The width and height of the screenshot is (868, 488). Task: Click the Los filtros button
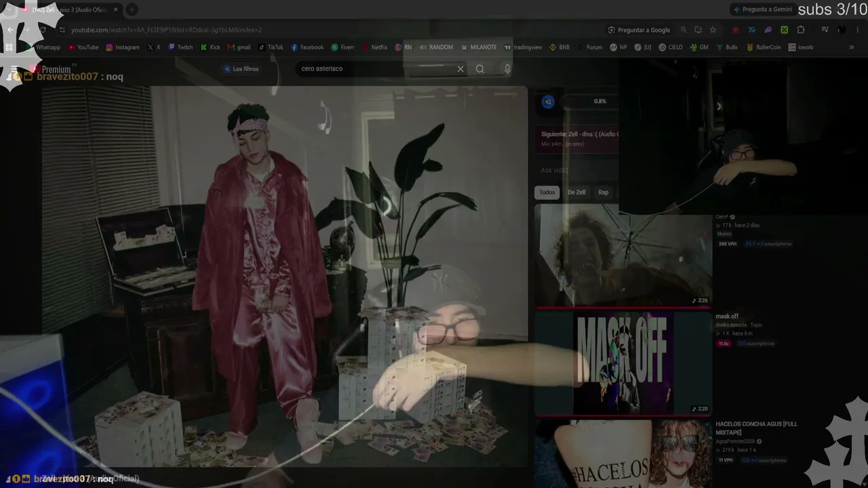click(x=241, y=68)
